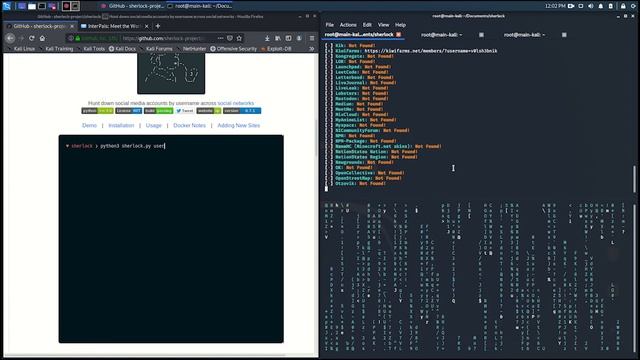The width and height of the screenshot is (640, 360).
Task: Go to the Firefox home page
Action: tap(42, 38)
